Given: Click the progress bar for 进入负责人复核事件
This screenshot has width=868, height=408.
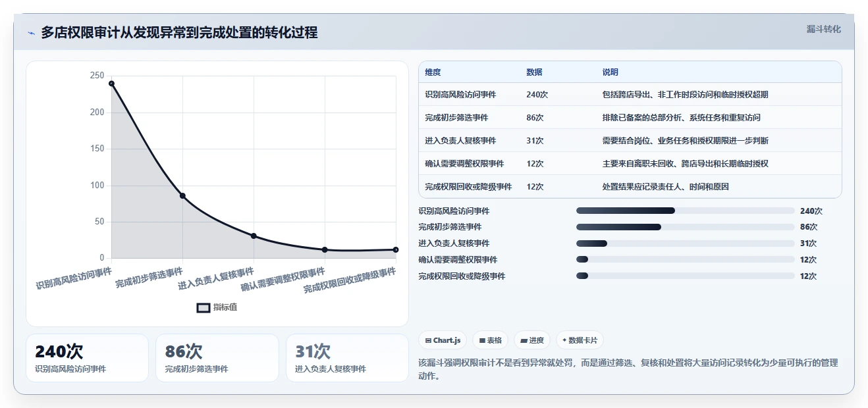Looking at the screenshot, I should [686, 243].
